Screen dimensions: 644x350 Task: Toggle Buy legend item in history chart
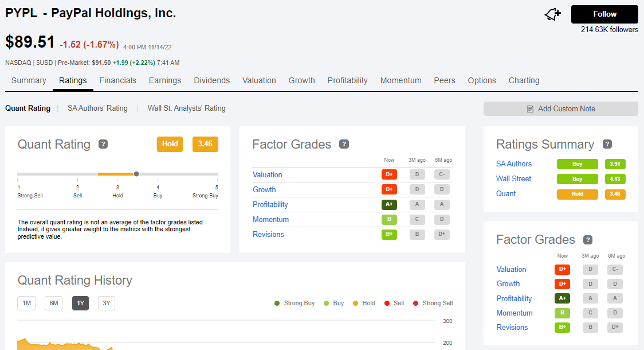pyautogui.click(x=333, y=303)
